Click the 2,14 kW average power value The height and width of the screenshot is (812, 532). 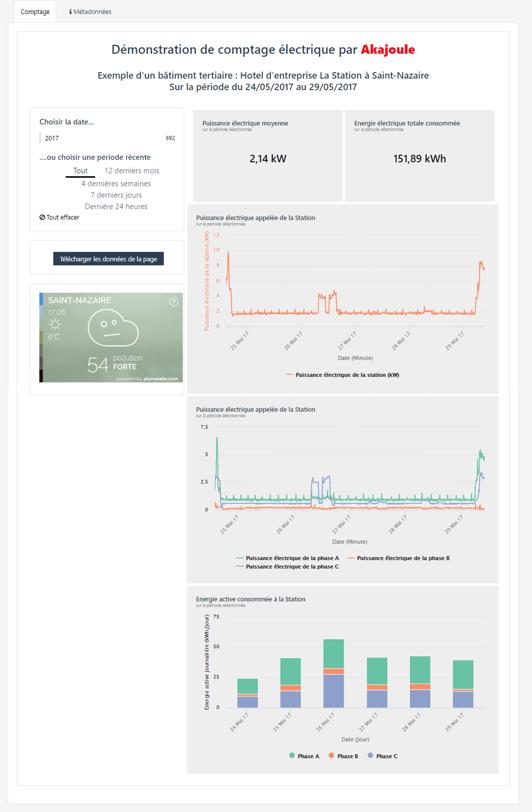[x=268, y=159]
